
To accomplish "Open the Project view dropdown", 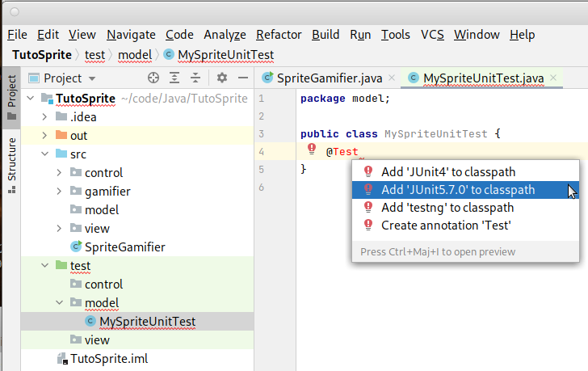I will [91, 78].
